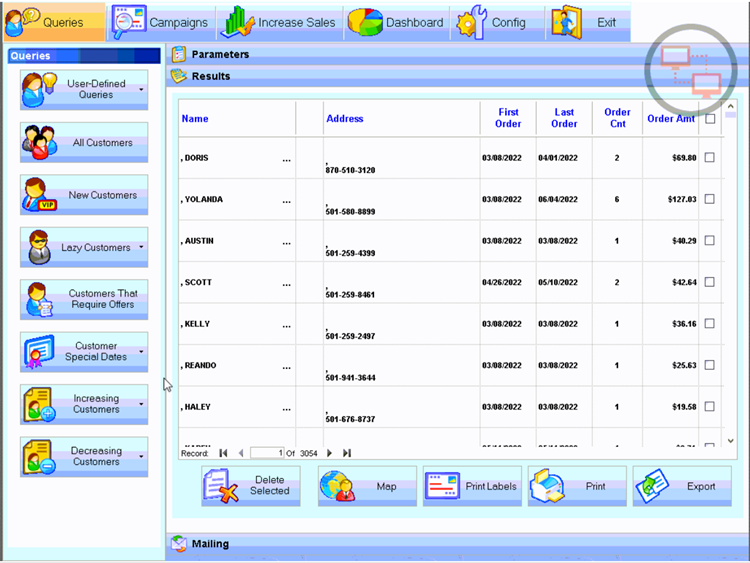This screenshot has height=563, width=750.
Task: Check the box for AUSTIN row
Action: point(710,241)
